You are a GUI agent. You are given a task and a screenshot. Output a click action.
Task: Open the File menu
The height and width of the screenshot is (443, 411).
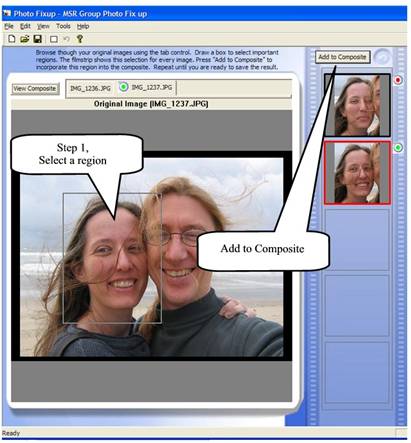pos(9,26)
